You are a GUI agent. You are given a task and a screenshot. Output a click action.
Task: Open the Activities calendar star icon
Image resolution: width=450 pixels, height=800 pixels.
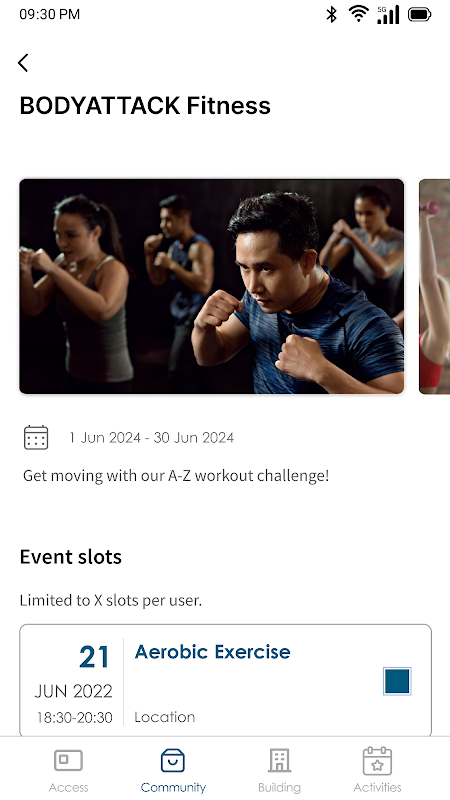(x=378, y=761)
